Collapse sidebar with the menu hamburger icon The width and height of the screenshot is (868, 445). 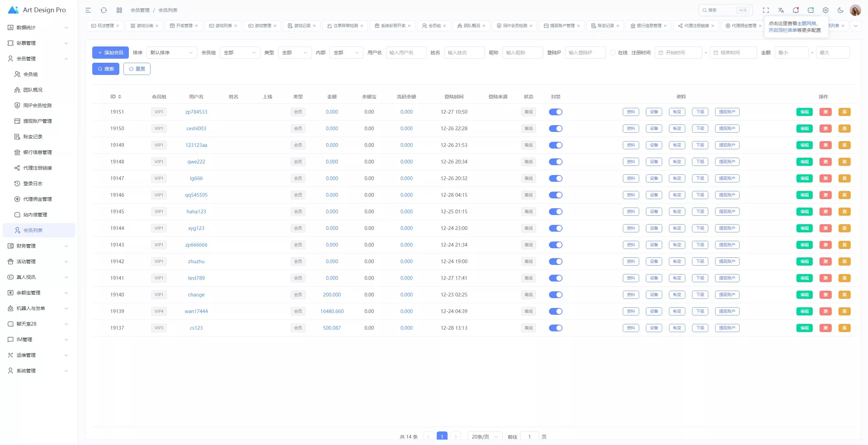pyautogui.click(x=88, y=10)
